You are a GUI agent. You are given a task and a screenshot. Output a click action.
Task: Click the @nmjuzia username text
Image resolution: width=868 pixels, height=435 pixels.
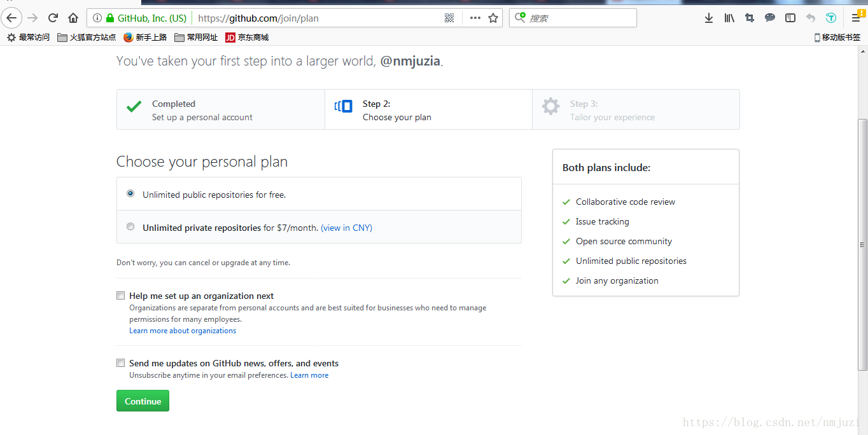click(x=410, y=62)
